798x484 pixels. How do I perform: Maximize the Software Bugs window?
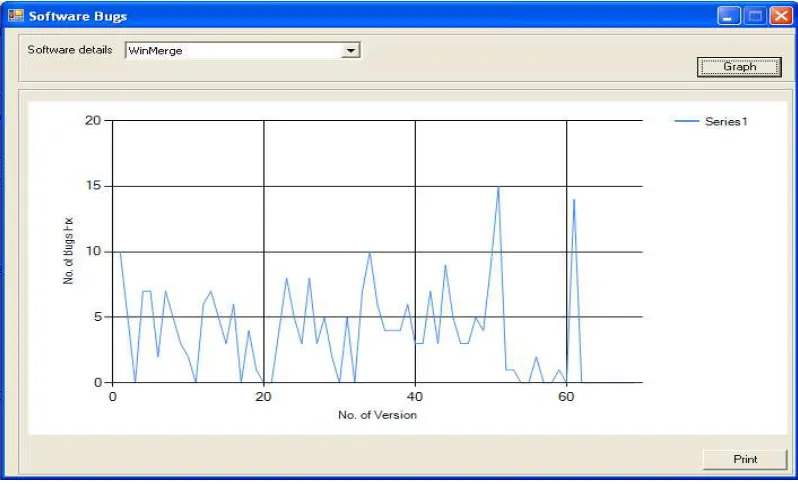click(755, 16)
